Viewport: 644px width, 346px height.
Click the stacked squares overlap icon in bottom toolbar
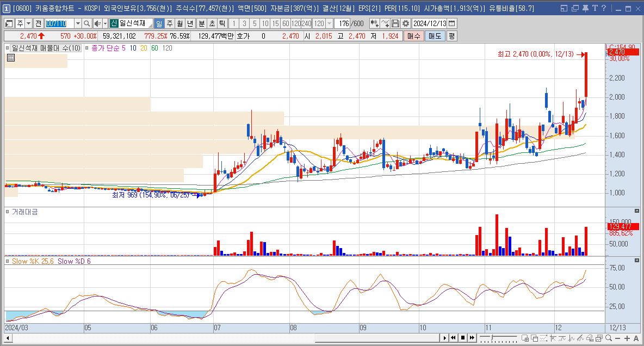point(534,338)
